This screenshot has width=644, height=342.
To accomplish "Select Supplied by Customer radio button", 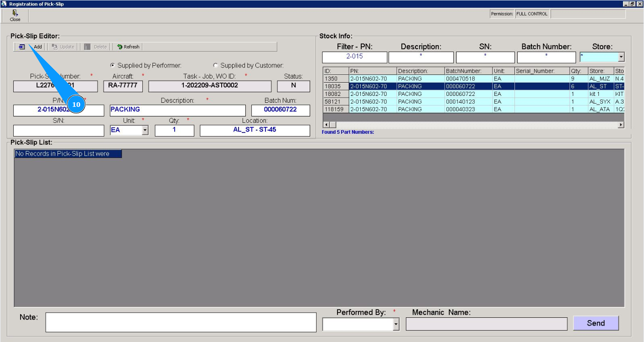I will click(x=216, y=66).
